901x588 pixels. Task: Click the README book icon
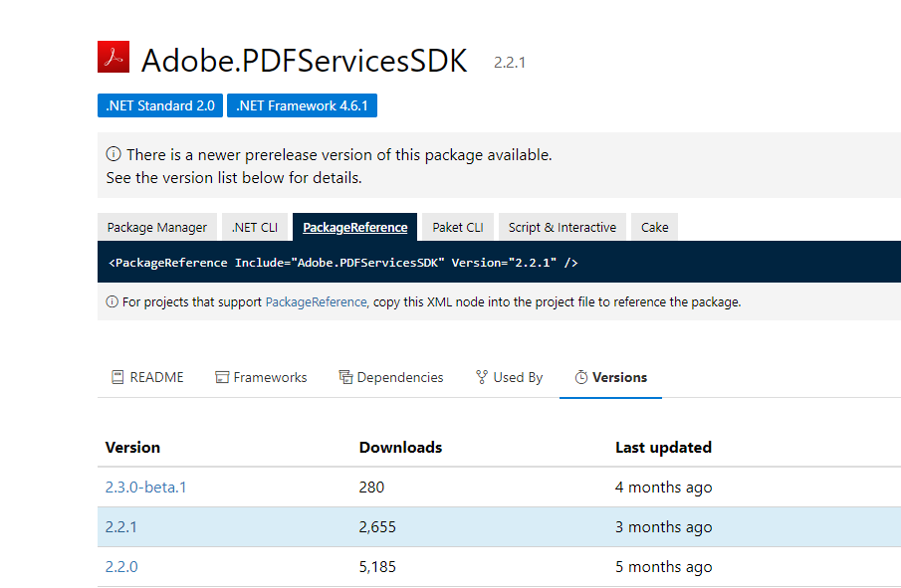(x=117, y=377)
